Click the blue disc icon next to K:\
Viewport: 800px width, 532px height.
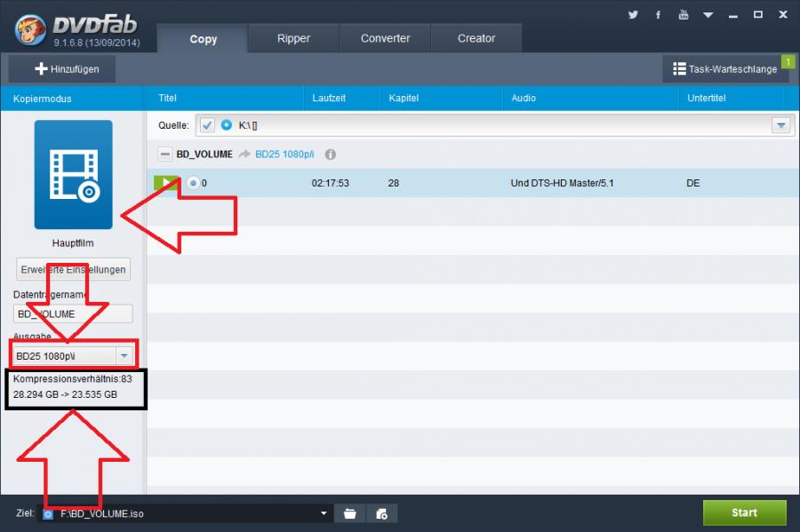pyautogui.click(x=226, y=125)
